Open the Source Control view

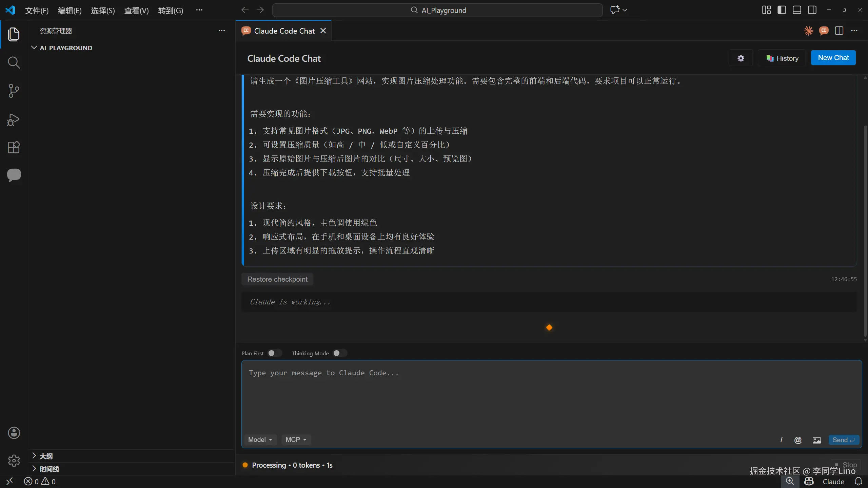(14, 91)
